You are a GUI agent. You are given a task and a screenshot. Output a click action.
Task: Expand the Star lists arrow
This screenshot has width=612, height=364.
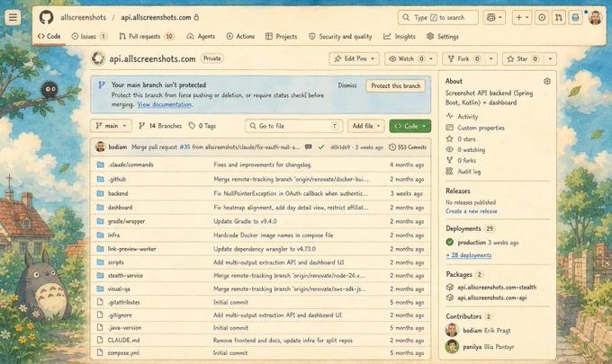click(550, 58)
